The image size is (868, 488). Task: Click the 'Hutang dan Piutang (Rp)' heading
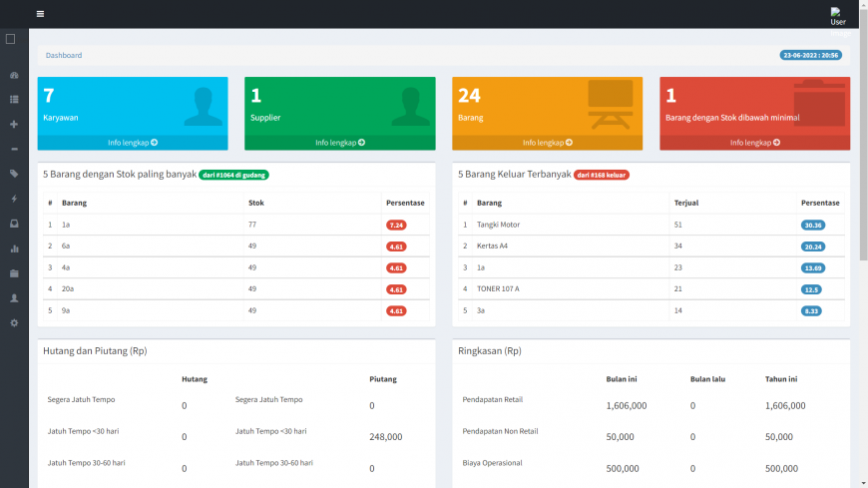pos(95,350)
